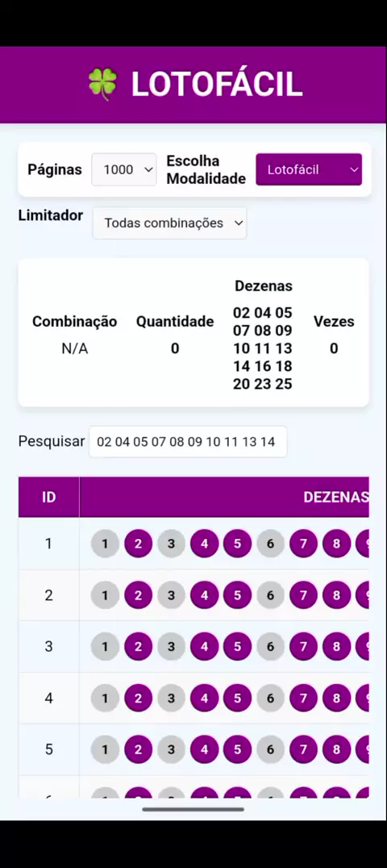Open the Todas combinações limiter dropdown

click(170, 223)
